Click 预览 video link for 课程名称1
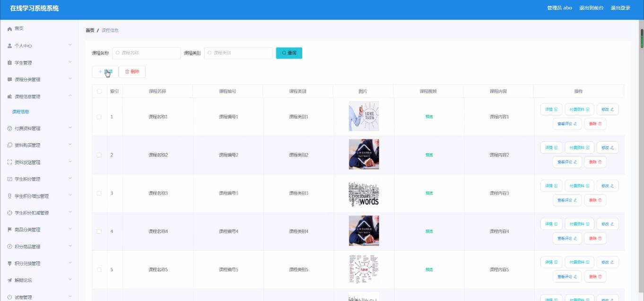The image size is (644, 301). pyautogui.click(x=429, y=117)
